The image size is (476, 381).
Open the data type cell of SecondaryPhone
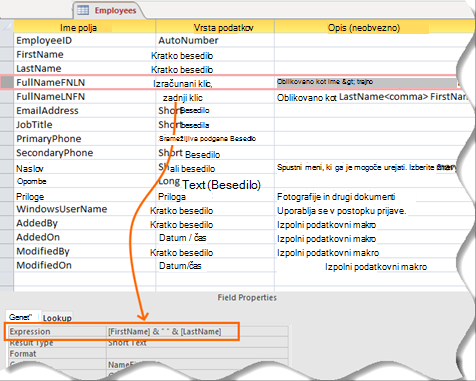pyautogui.click(x=215, y=153)
